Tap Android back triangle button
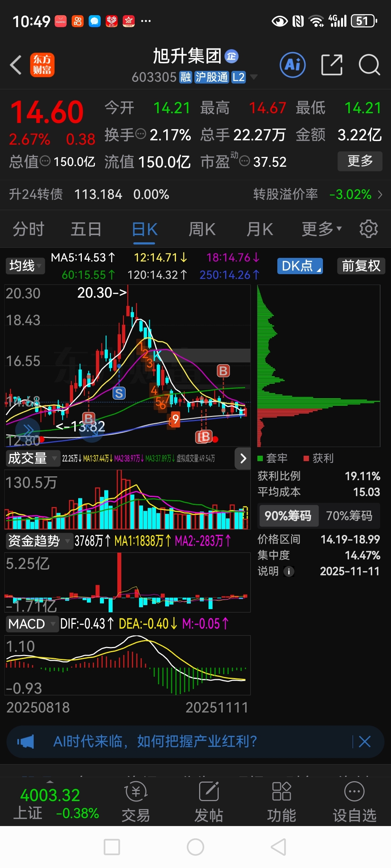This screenshot has width=391, height=868. tap(279, 847)
